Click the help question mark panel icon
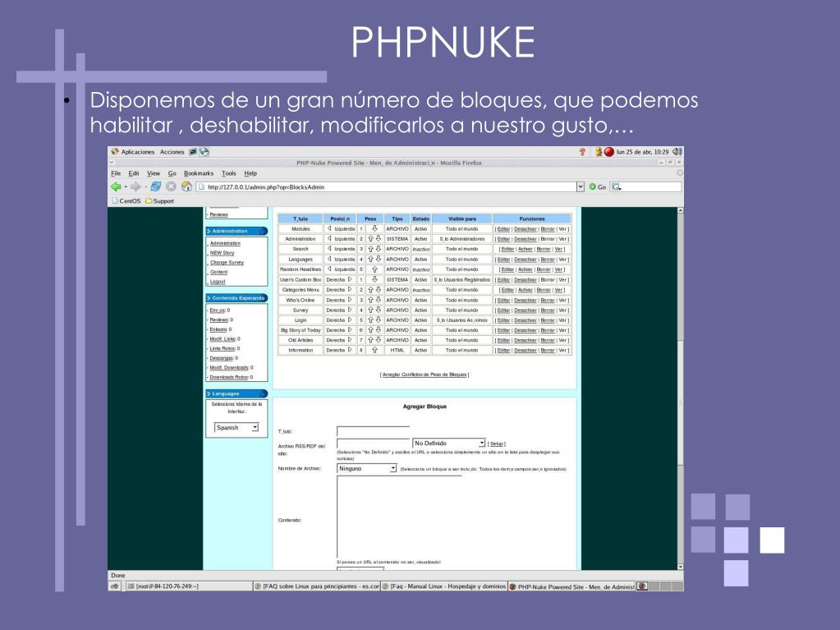840x630 pixels. point(583,152)
